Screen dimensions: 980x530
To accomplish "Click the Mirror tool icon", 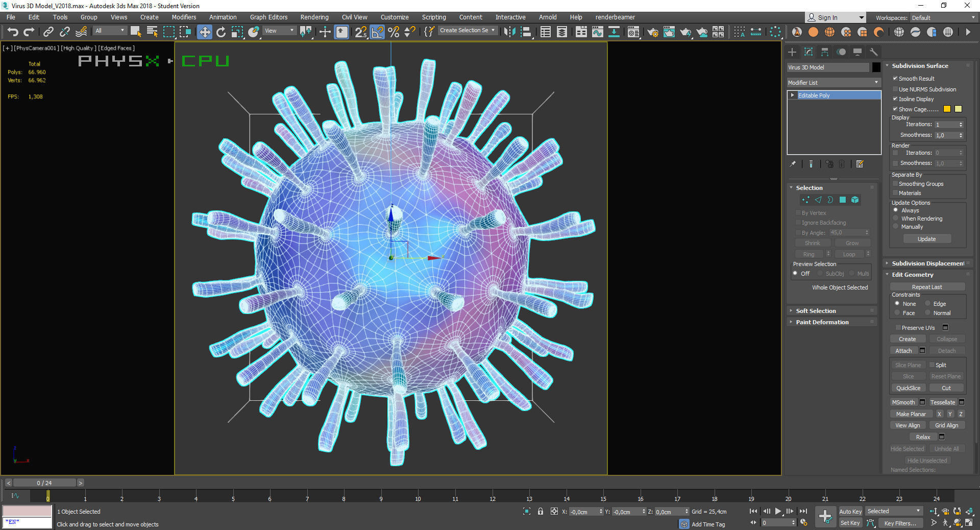I will [509, 32].
